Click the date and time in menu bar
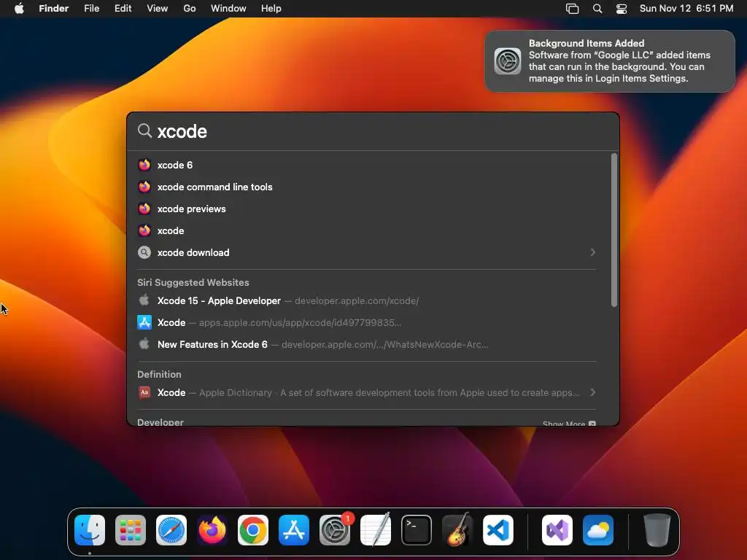Screen dimensions: 747x560 click(686, 9)
